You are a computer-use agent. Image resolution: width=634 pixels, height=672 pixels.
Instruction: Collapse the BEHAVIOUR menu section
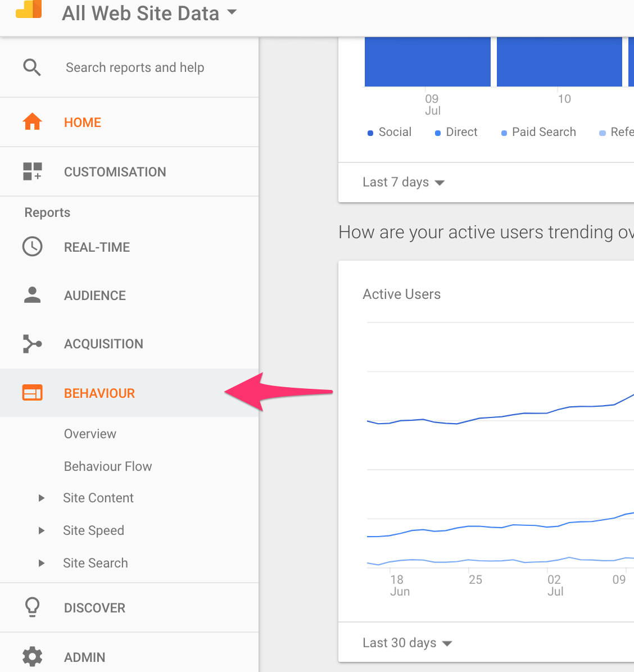tap(99, 393)
